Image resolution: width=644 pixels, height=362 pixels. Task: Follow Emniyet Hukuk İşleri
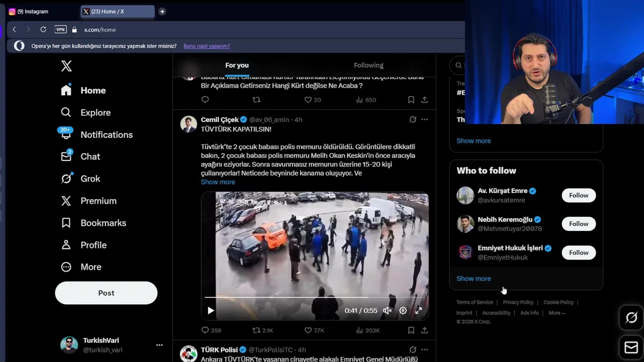click(579, 252)
